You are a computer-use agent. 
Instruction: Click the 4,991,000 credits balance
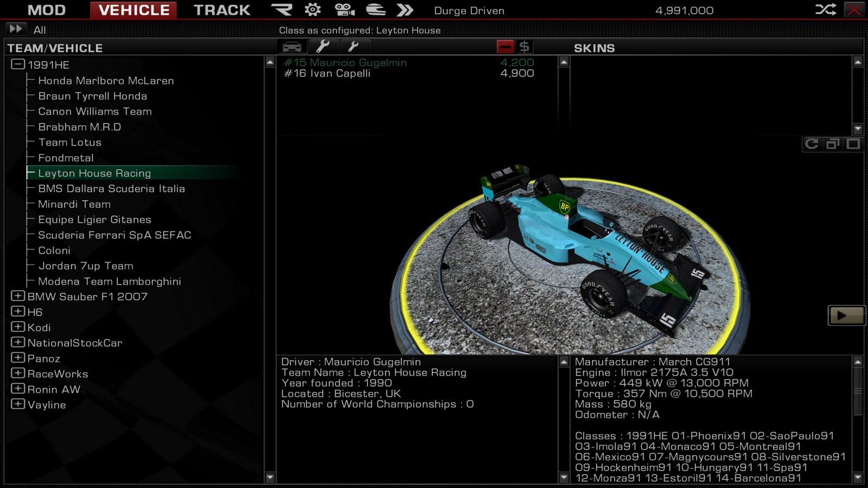(x=684, y=10)
